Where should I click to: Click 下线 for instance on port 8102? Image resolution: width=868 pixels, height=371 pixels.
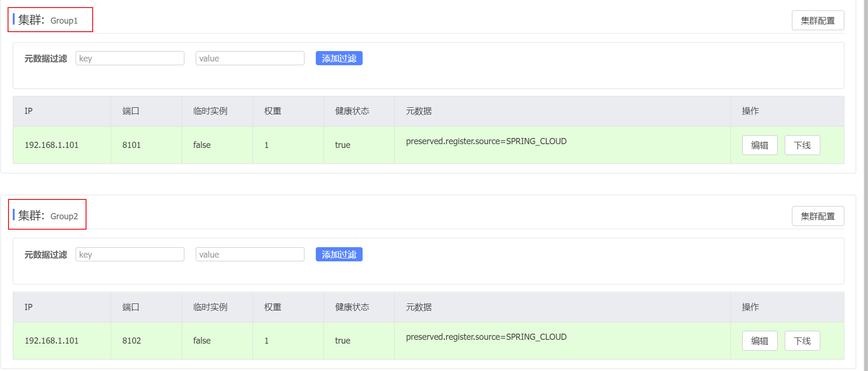[x=802, y=341]
